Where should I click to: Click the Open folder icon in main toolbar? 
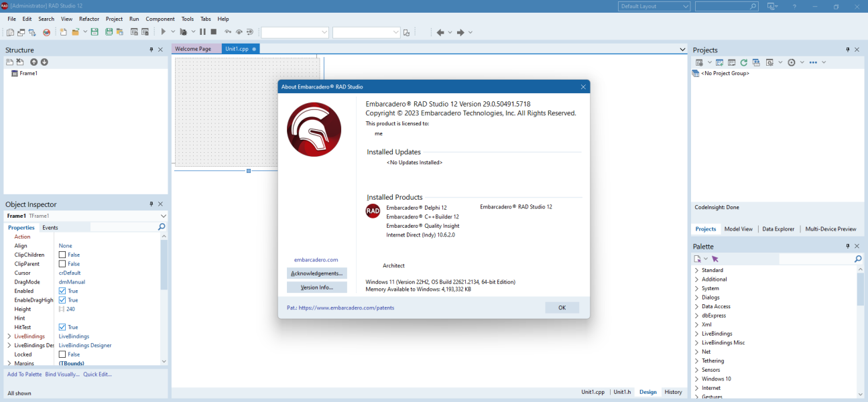click(x=76, y=32)
